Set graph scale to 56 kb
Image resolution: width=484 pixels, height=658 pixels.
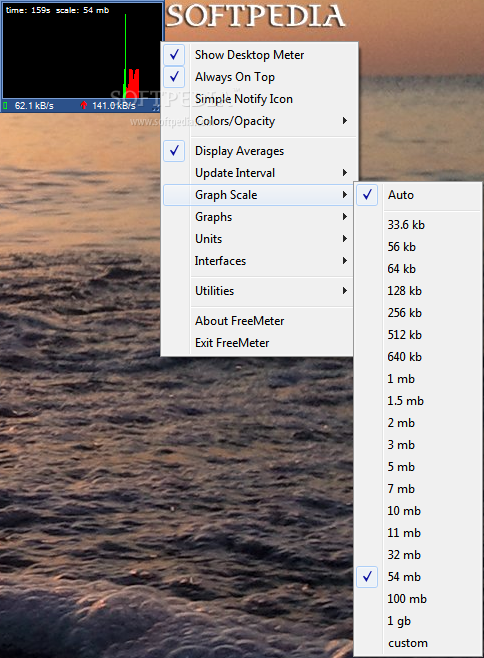click(x=418, y=247)
